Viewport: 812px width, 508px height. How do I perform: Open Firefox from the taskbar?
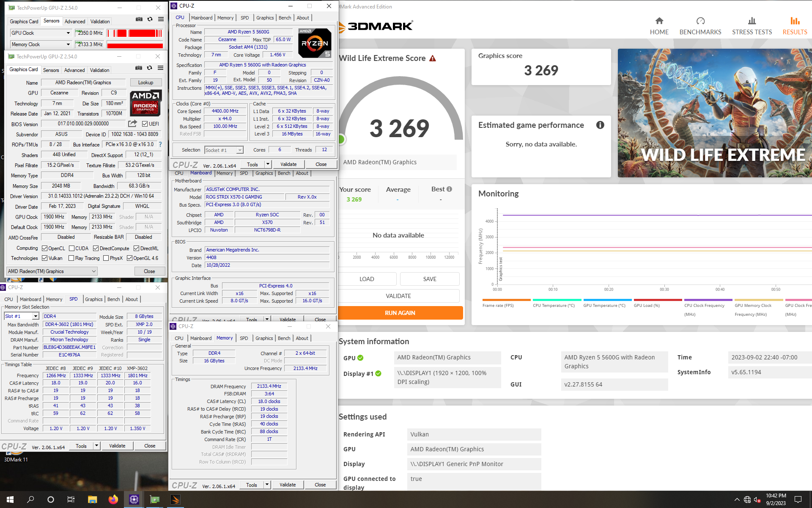point(113,500)
